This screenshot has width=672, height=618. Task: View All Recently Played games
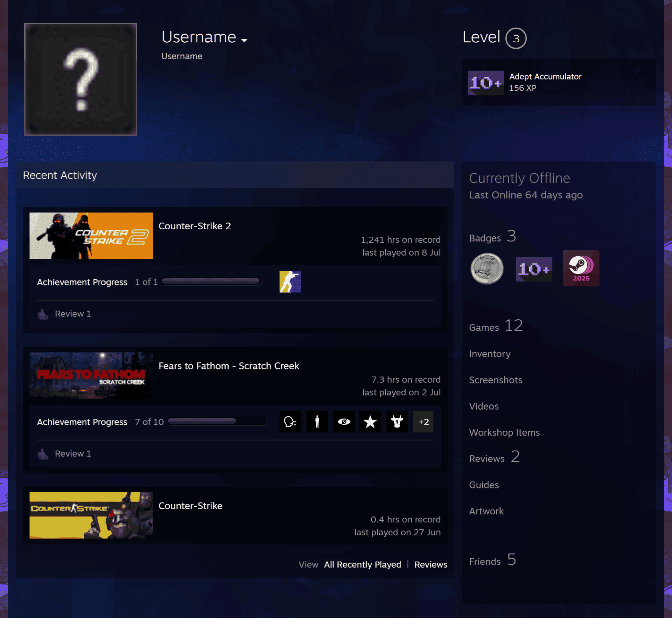363,564
